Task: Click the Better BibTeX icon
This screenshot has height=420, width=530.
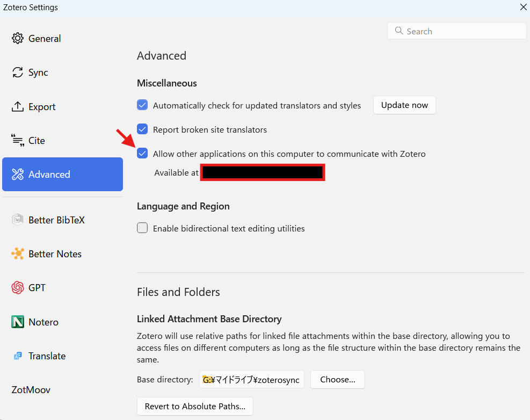Action: [18, 220]
